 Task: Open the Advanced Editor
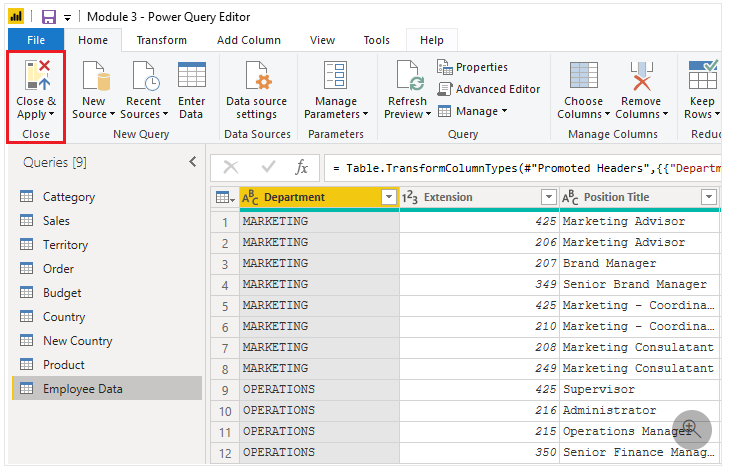click(488, 89)
